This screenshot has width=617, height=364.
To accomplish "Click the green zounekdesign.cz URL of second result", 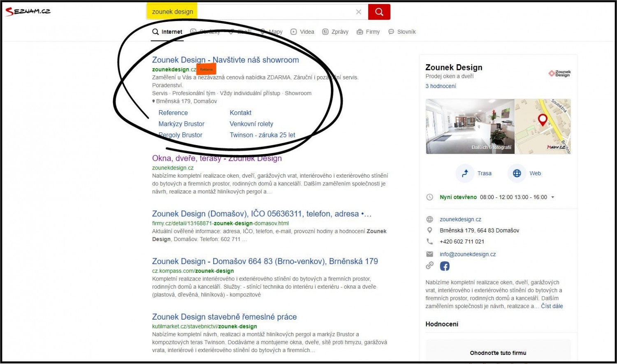I will (x=173, y=168).
